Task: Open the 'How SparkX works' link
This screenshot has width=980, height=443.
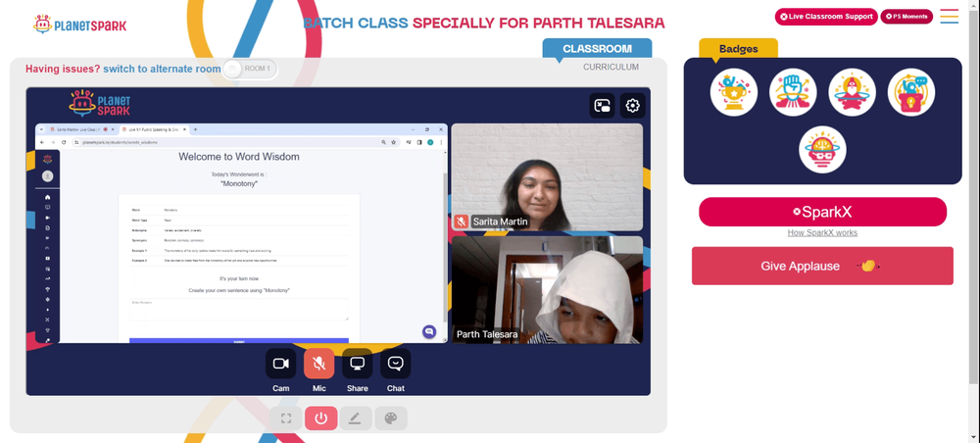Action: coord(822,232)
